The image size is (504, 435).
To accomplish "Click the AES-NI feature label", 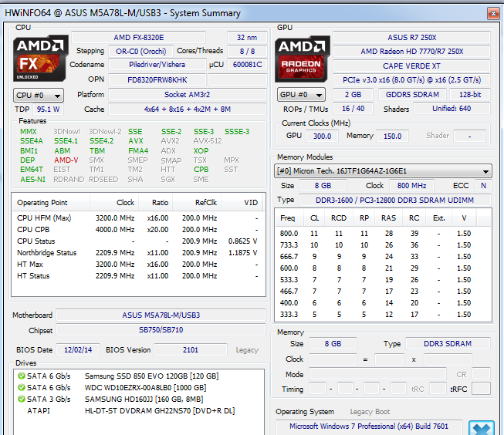I will coord(32,179).
